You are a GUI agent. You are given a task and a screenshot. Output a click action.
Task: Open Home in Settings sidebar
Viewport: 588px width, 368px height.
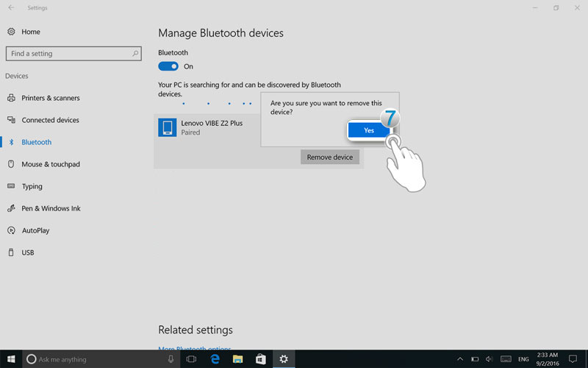coord(30,32)
